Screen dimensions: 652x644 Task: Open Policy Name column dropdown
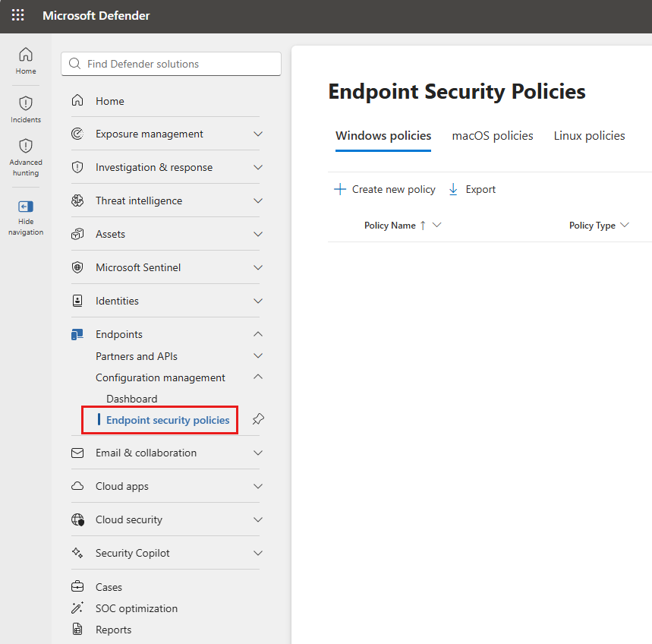[436, 225]
